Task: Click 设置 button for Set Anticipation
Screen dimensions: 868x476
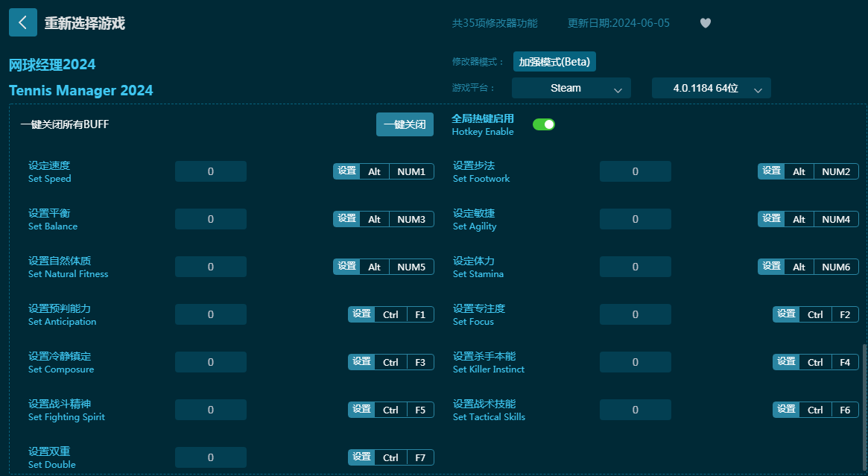Action: 361,314
